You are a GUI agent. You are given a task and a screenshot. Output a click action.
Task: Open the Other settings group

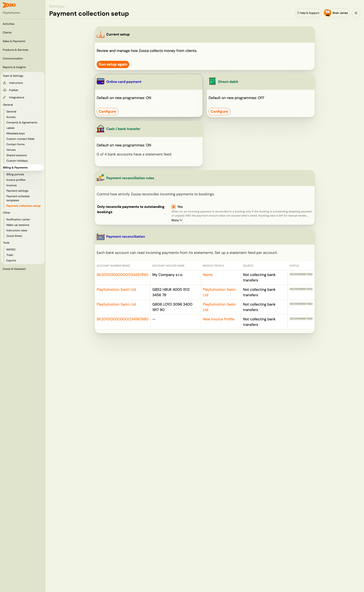6,213
